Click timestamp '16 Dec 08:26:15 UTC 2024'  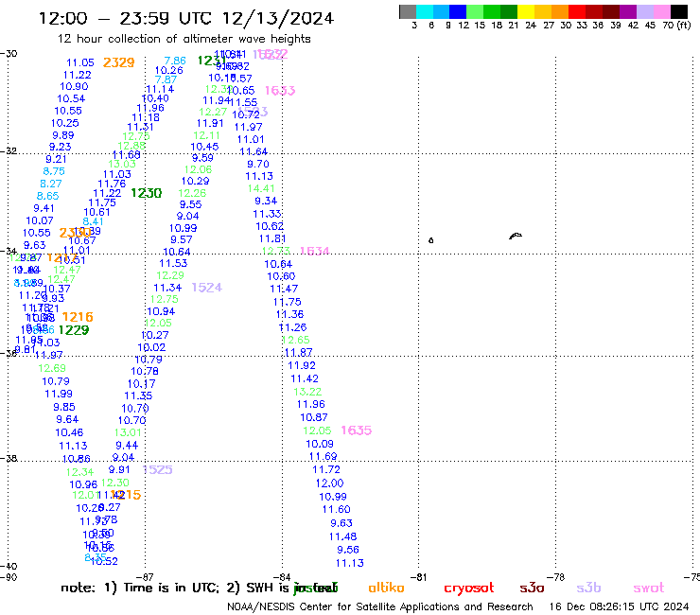tap(620, 606)
